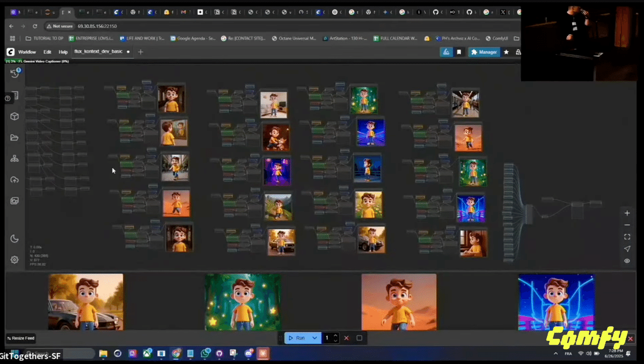Open the model library cube icon
The image size is (644, 364).
coord(14,116)
